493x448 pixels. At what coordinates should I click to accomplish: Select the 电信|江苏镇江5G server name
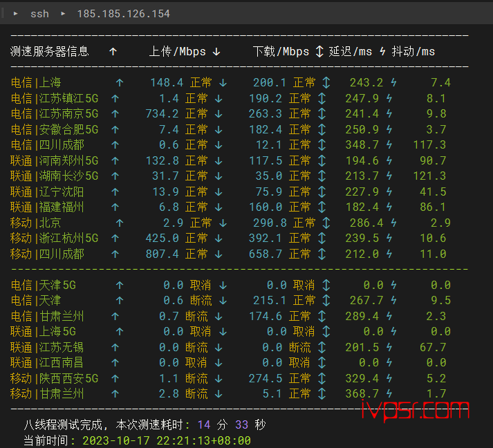55,98
